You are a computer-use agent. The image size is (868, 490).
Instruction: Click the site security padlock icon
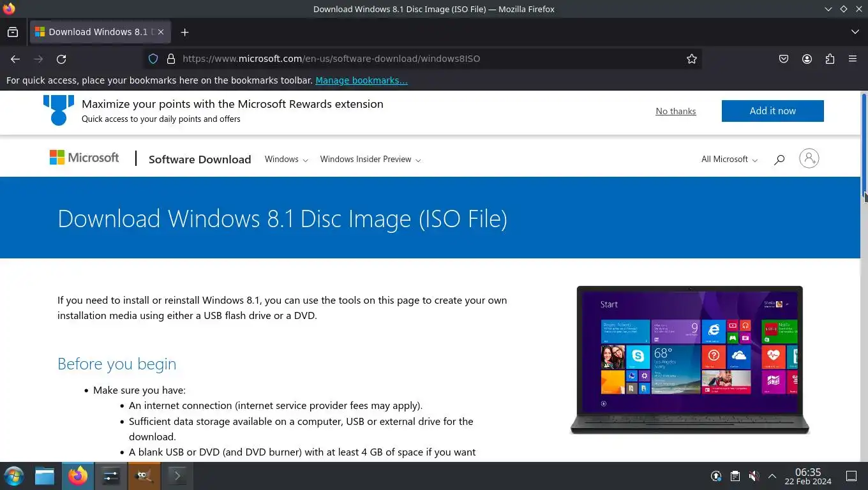pos(170,59)
